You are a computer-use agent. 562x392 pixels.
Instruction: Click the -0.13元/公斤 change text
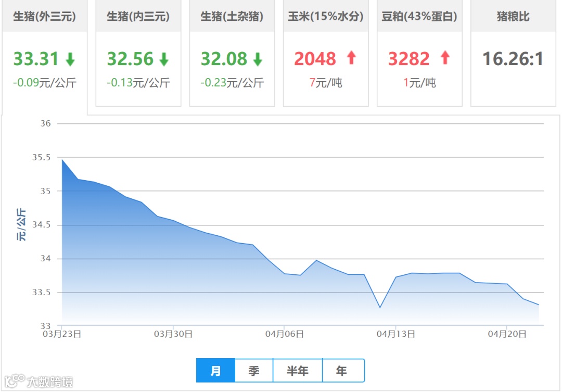pos(138,83)
